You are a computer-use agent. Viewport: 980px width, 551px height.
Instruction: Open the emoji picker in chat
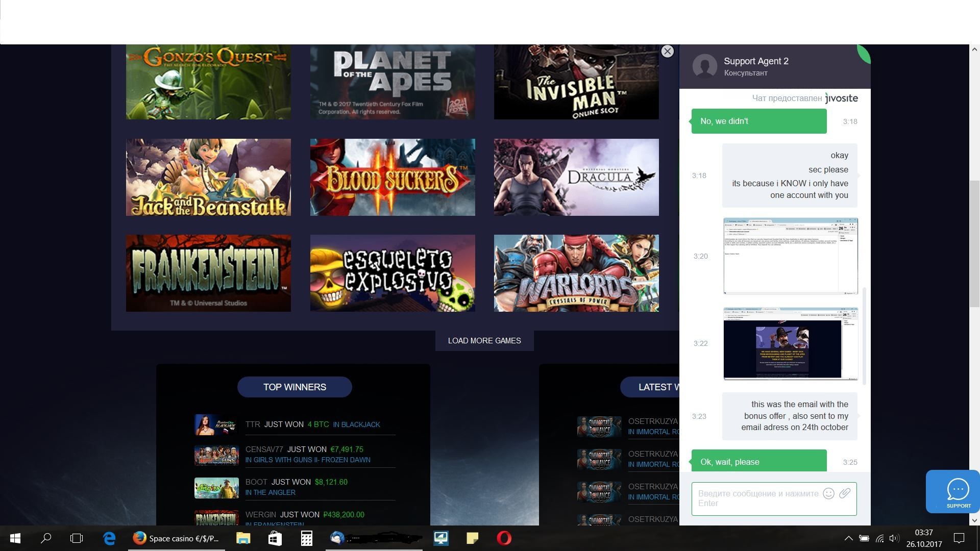(x=828, y=493)
